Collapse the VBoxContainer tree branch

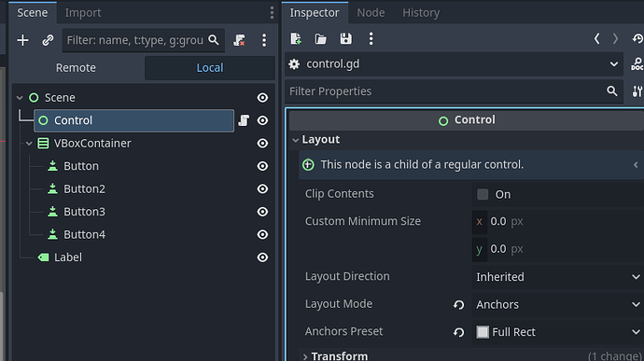[x=29, y=144]
